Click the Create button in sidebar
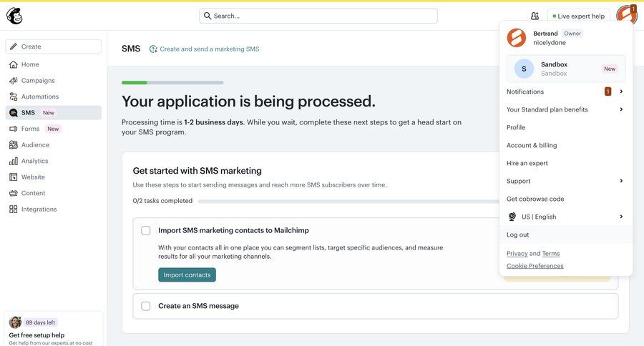The height and width of the screenshot is (346, 644). click(x=54, y=46)
